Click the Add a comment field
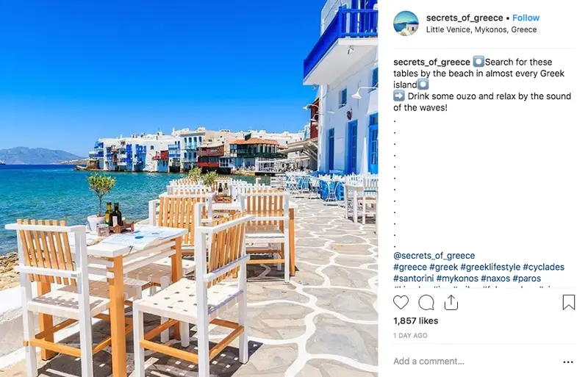Screen dimensions: 588x377 tap(476, 362)
